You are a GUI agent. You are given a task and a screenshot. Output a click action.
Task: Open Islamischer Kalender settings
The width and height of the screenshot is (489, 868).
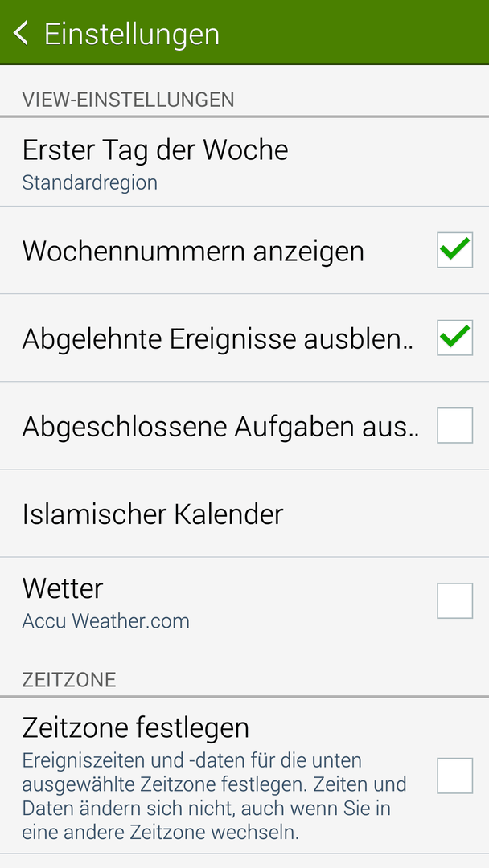(x=244, y=513)
